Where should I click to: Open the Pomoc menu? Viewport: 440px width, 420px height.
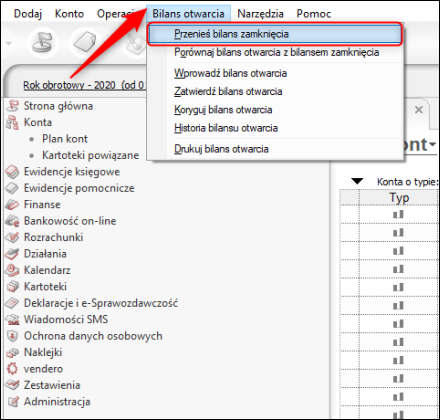[314, 14]
